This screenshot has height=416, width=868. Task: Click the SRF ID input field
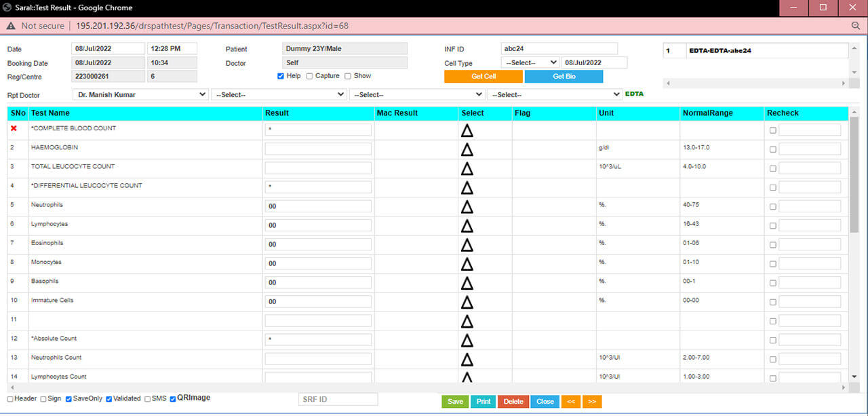338,400
